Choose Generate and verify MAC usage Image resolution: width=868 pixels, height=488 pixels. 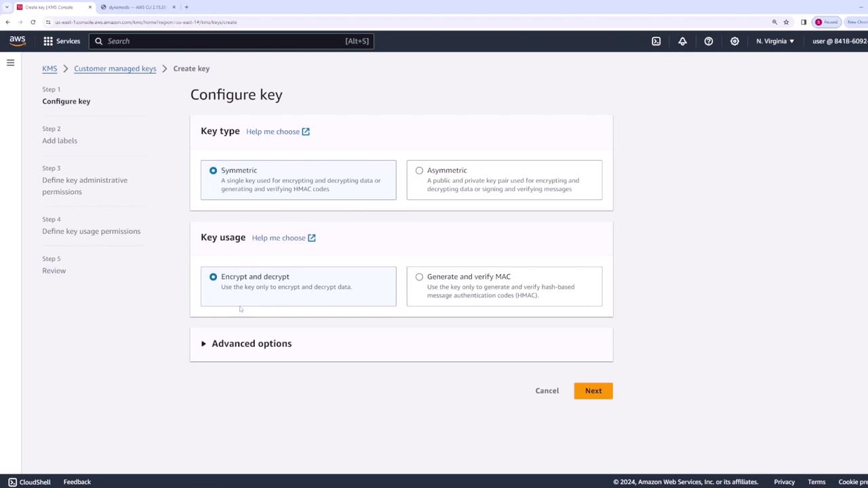click(x=504, y=286)
